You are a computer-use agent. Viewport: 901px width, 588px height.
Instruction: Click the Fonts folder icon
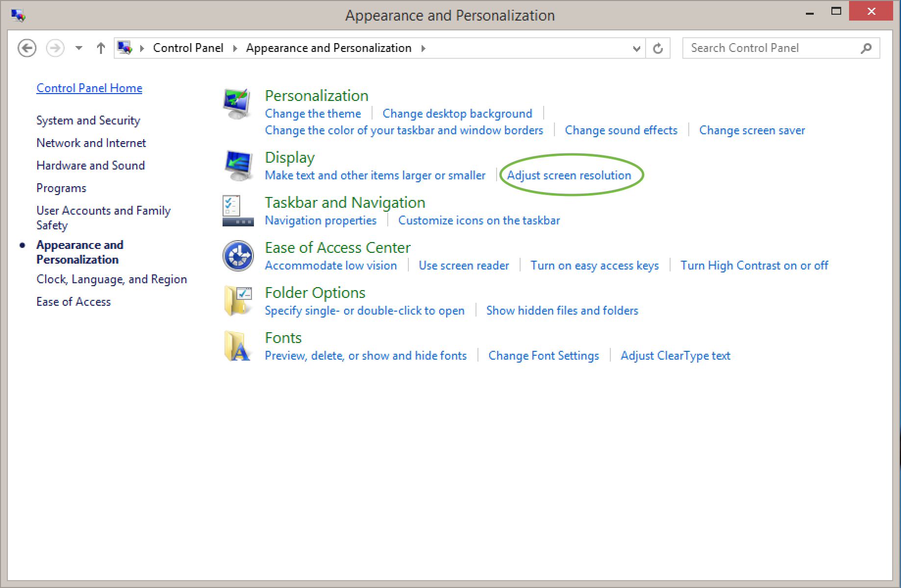click(x=238, y=346)
